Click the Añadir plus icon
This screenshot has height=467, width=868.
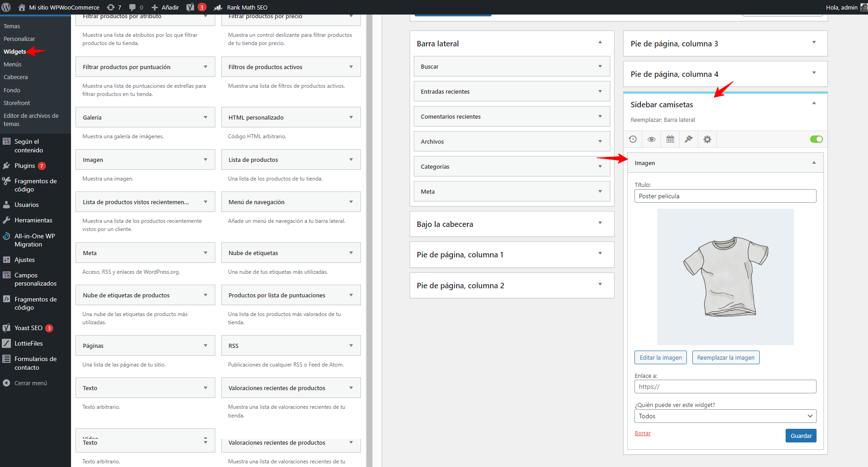155,7
